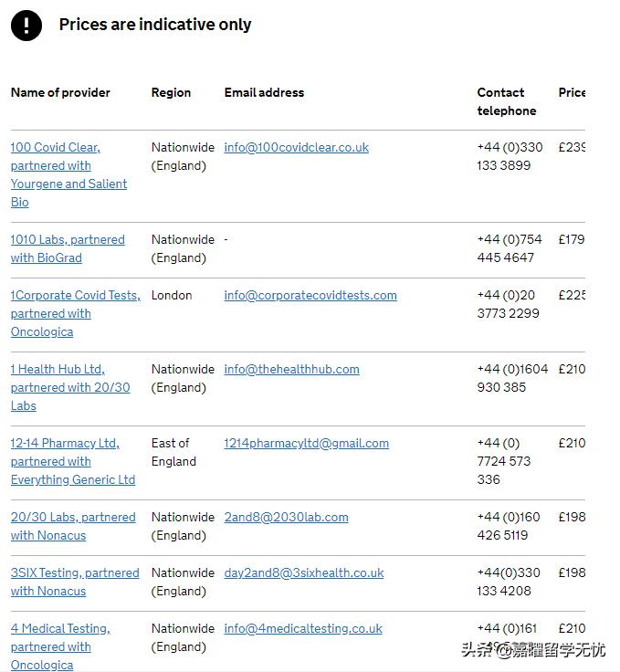Click info@thehealthhub.com email address
Screen dimensions: 620x672
291,369
